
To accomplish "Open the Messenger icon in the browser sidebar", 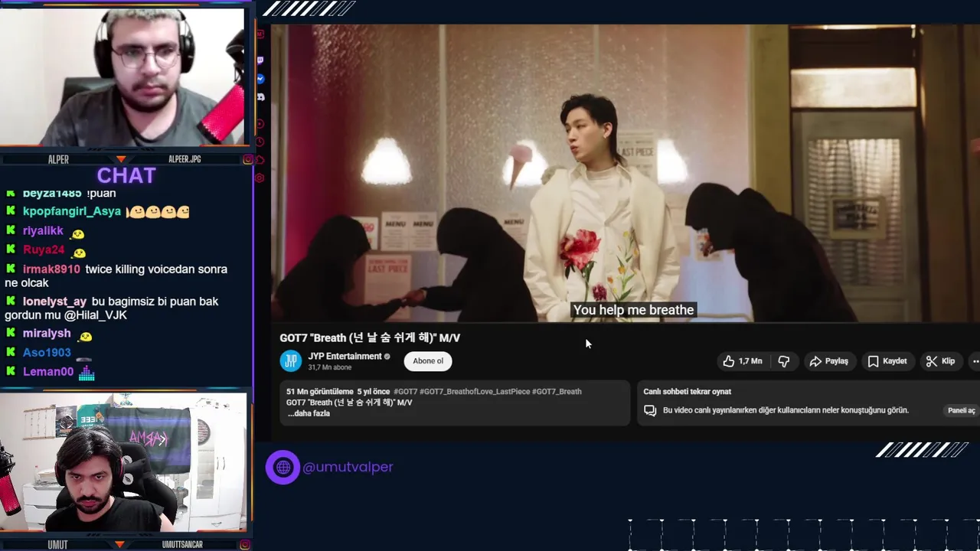I will click(260, 79).
